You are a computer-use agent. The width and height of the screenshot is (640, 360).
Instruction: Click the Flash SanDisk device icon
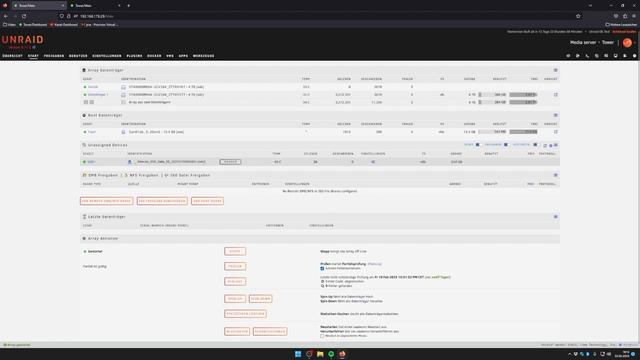pyautogui.click(x=123, y=132)
